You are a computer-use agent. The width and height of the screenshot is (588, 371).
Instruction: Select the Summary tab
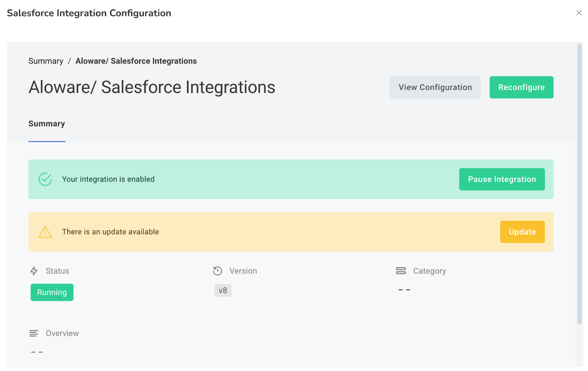tap(47, 124)
